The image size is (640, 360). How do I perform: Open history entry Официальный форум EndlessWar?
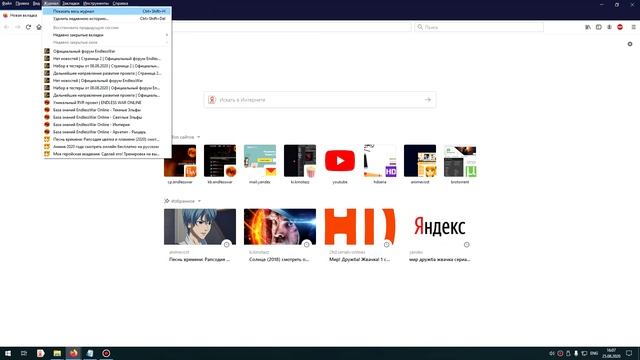pyautogui.click(x=107, y=51)
